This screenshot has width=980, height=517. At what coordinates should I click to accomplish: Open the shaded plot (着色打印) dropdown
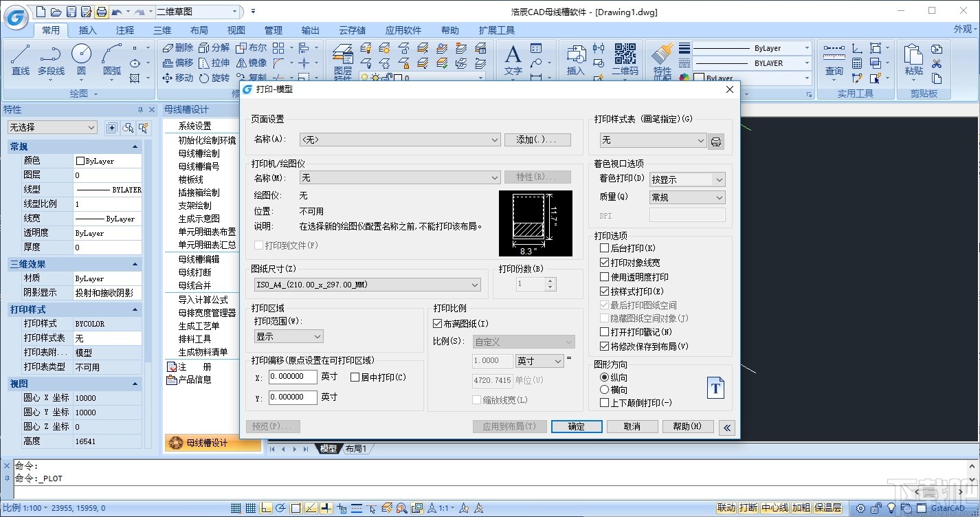[687, 179]
